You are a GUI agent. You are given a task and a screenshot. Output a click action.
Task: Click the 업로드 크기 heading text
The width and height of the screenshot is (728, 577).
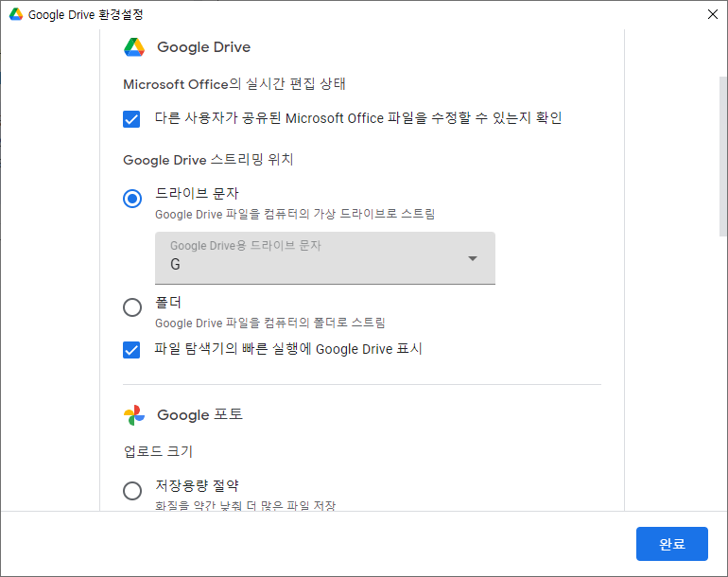click(x=158, y=451)
